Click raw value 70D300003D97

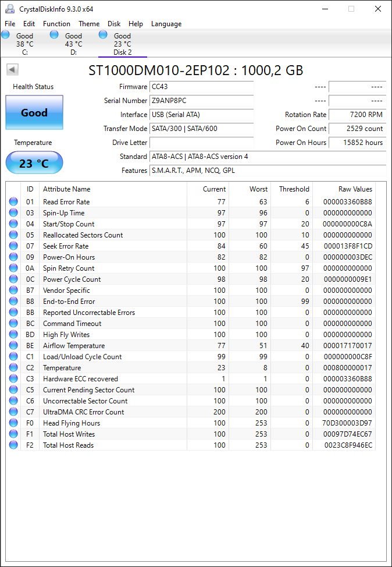[x=347, y=423]
